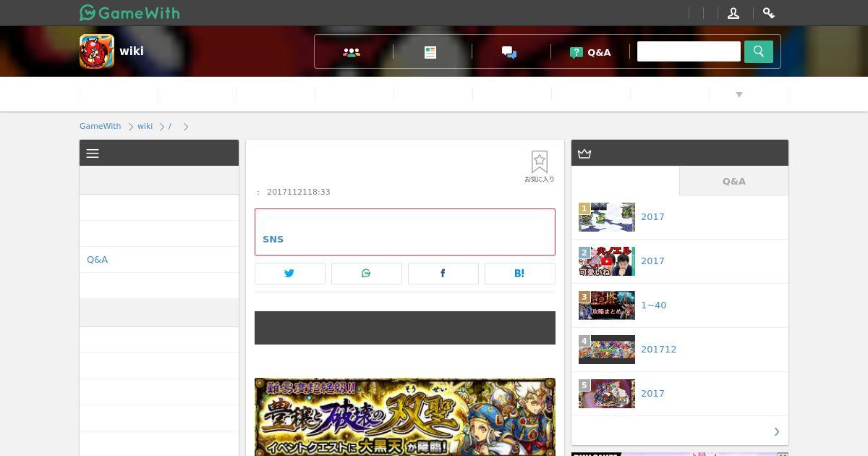
Task: Click the green search button
Action: 759,51
